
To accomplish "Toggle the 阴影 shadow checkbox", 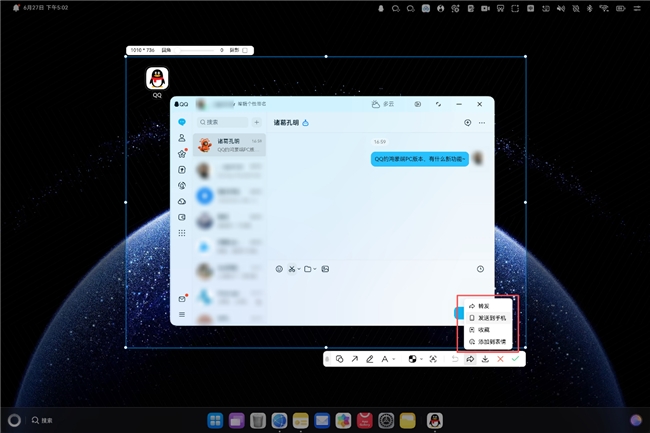I will (x=245, y=50).
